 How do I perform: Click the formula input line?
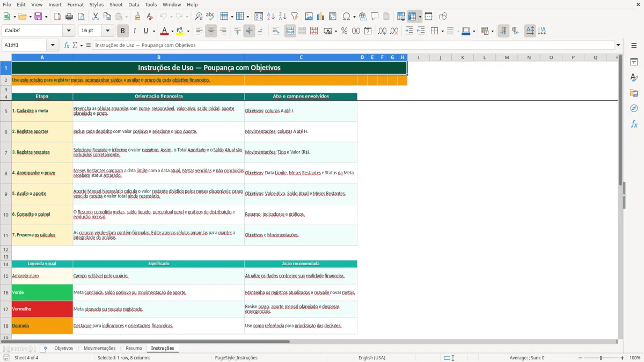(x=353, y=45)
